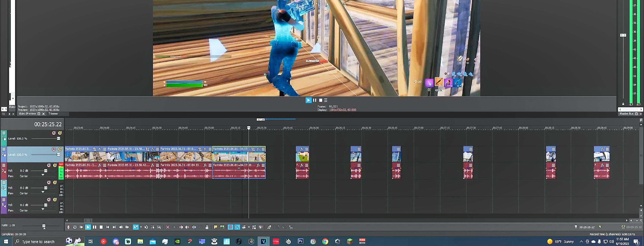The image size is (644, 246).
Task: Open event menu of first Fortnite video clip
Action: (x=105, y=149)
